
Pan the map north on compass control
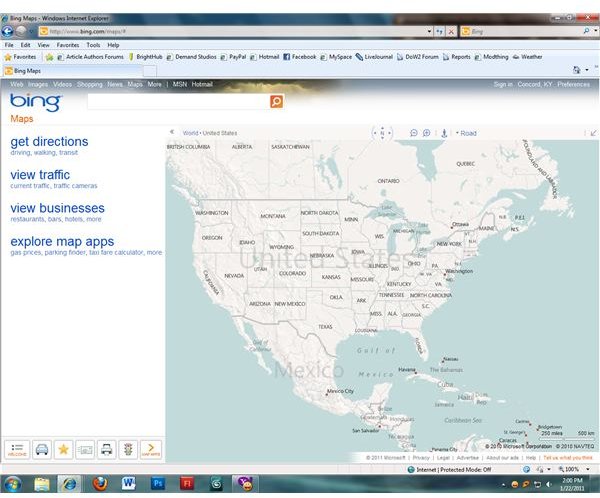click(x=382, y=128)
